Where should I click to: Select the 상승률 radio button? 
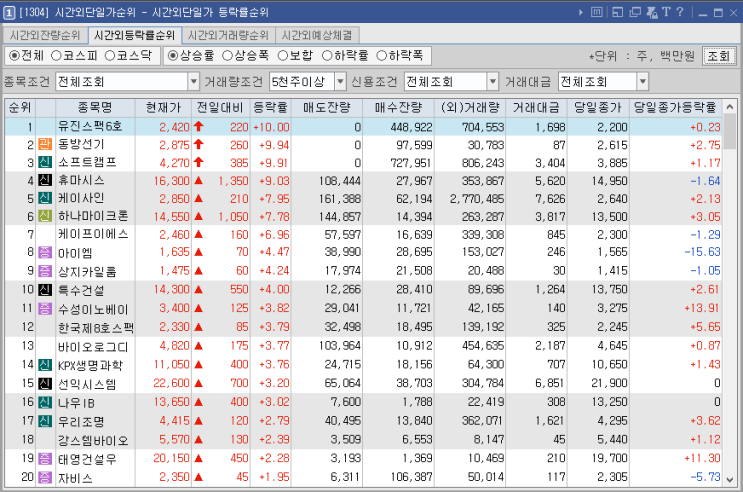coord(173,56)
